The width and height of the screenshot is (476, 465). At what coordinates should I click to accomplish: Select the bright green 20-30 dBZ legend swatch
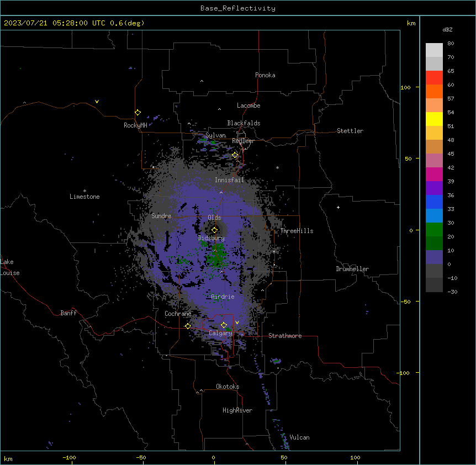[x=434, y=230]
